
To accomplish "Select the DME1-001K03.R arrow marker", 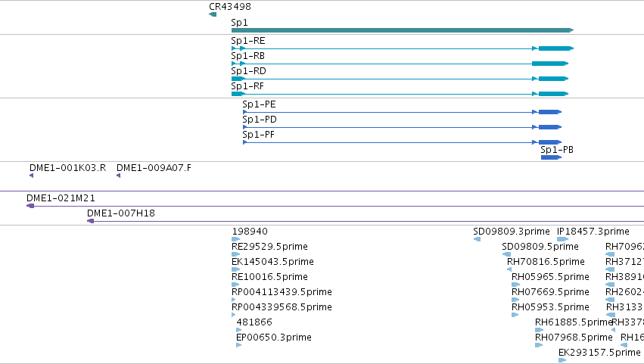I will pyautogui.click(x=32, y=176).
